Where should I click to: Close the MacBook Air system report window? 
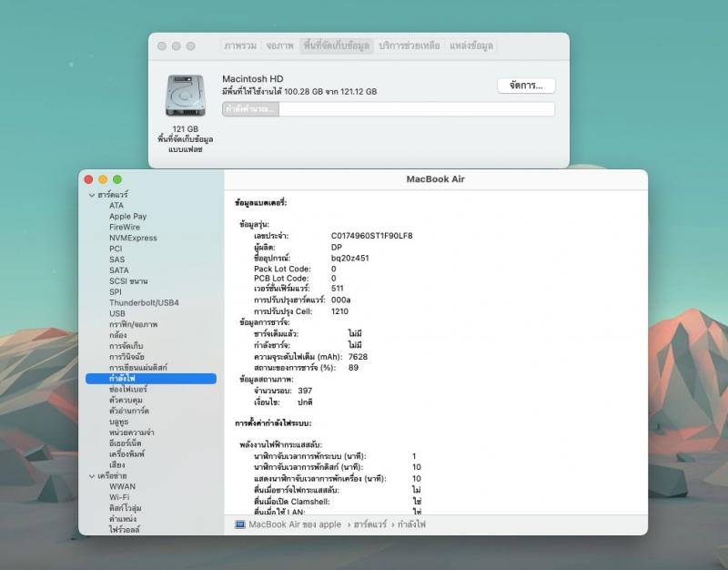click(88, 179)
